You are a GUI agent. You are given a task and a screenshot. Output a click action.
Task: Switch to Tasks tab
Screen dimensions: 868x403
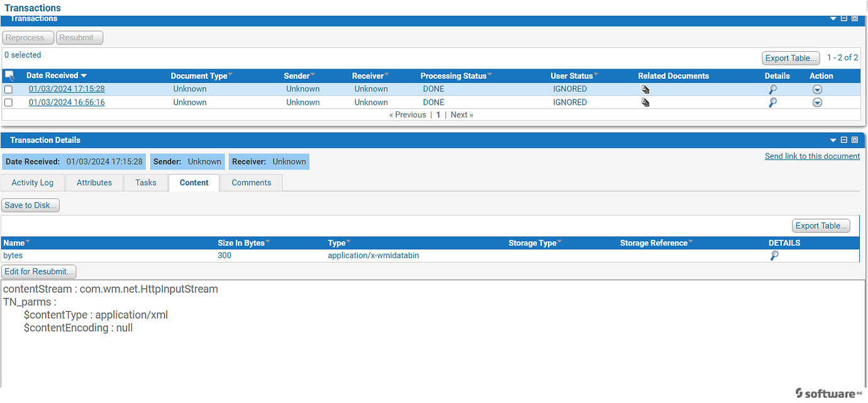point(146,183)
